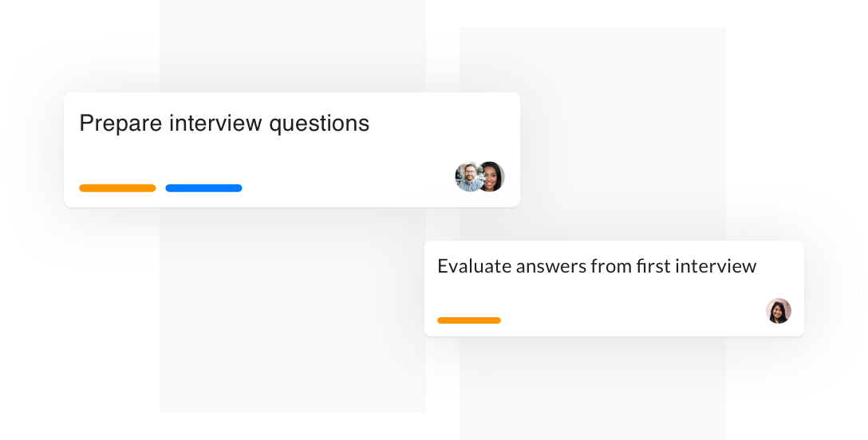Click the gray right column area above the Evaluate card
The image size is (868, 440).
592,132
